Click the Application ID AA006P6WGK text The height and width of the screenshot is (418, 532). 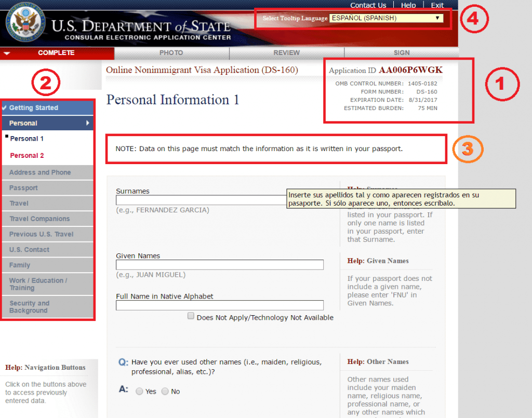coord(386,70)
